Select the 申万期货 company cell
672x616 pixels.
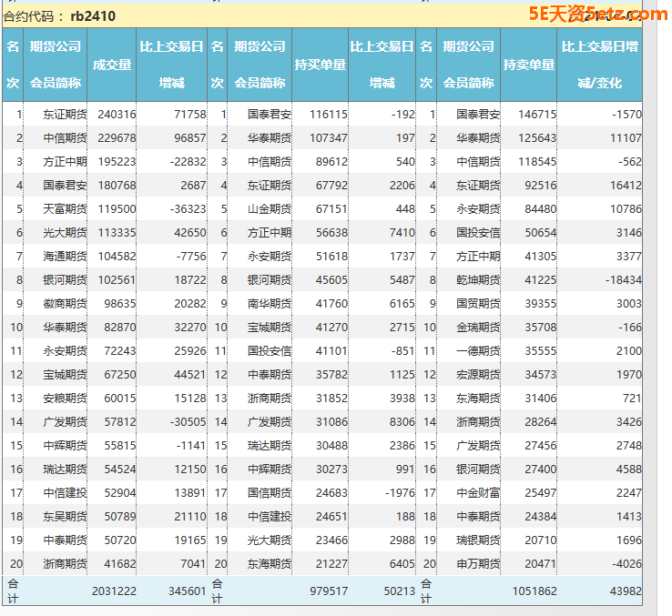[x=478, y=564]
